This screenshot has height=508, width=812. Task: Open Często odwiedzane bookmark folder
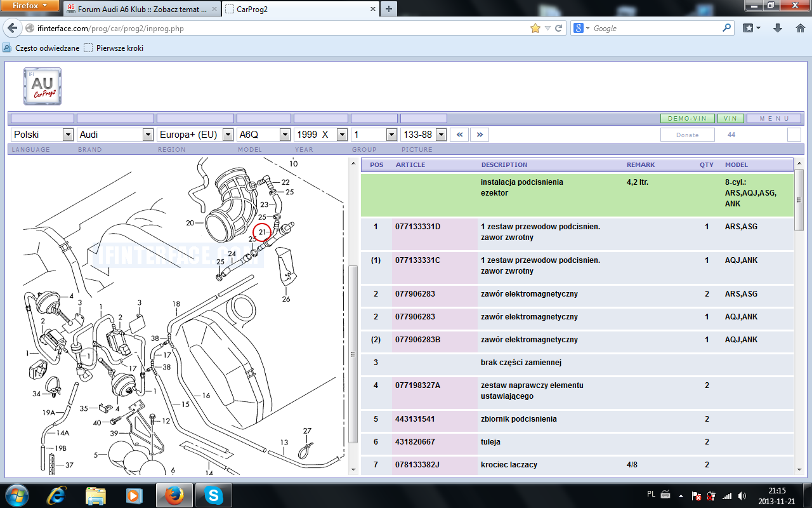coord(42,48)
